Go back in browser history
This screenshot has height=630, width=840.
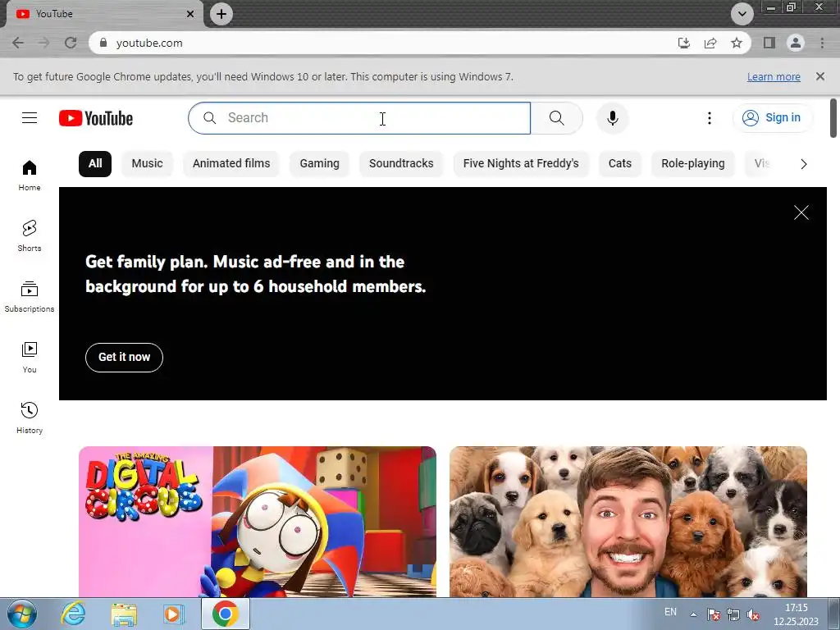point(18,43)
